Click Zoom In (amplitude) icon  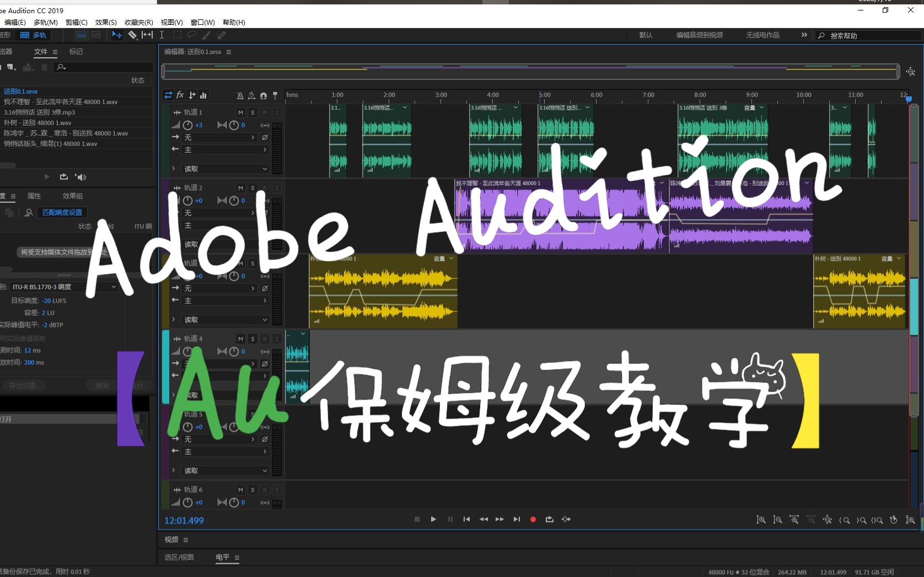point(761,520)
